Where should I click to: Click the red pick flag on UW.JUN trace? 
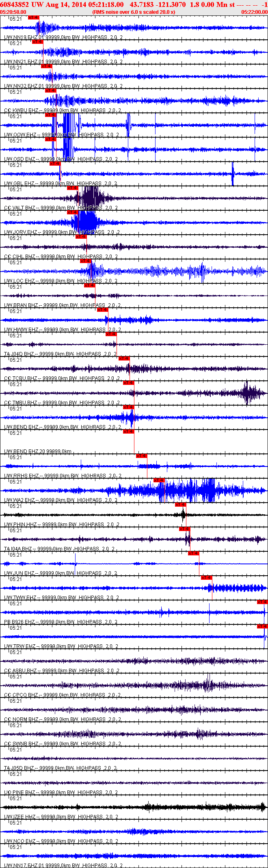194,553
